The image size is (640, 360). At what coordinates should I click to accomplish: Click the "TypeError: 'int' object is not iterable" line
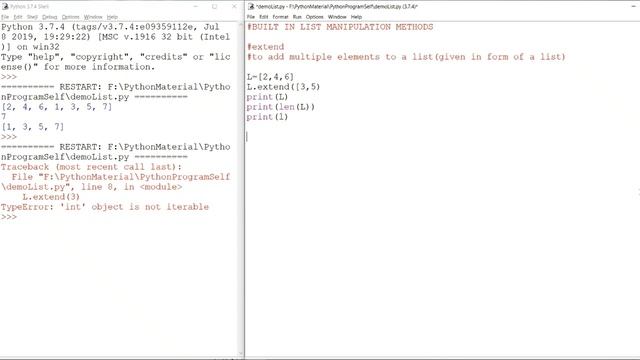coord(105,207)
